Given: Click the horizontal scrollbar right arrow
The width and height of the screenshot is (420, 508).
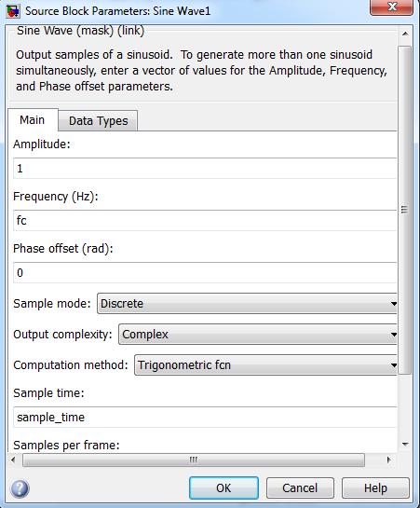Looking at the screenshot, I should point(388,460).
